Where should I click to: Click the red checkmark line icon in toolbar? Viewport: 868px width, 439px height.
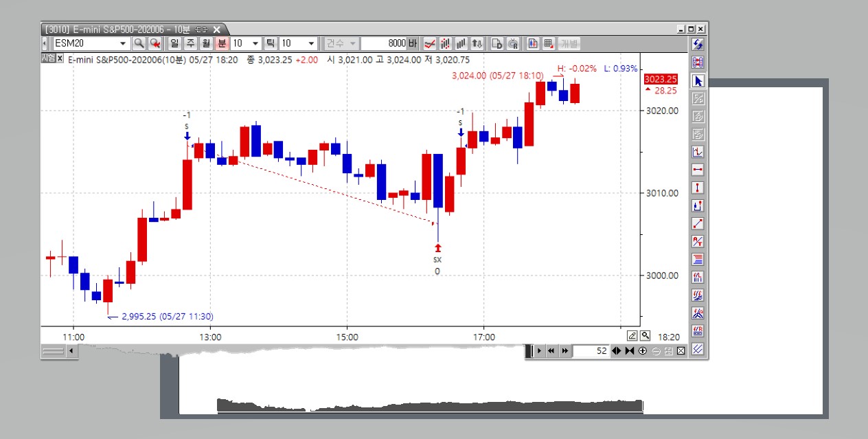(429, 43)
